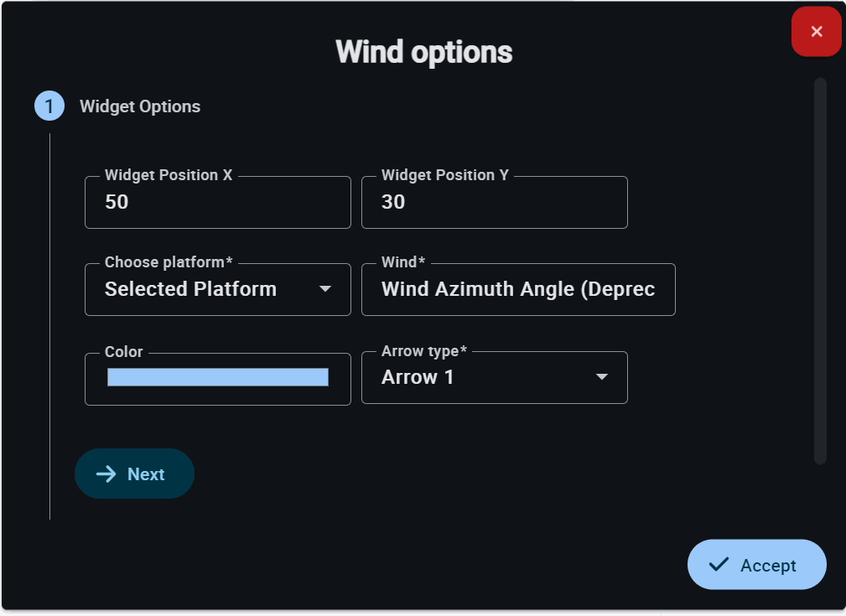The image size is (846, 616).
Task: Click the Arrow 1 value text
Action: (x=418, y=377)
